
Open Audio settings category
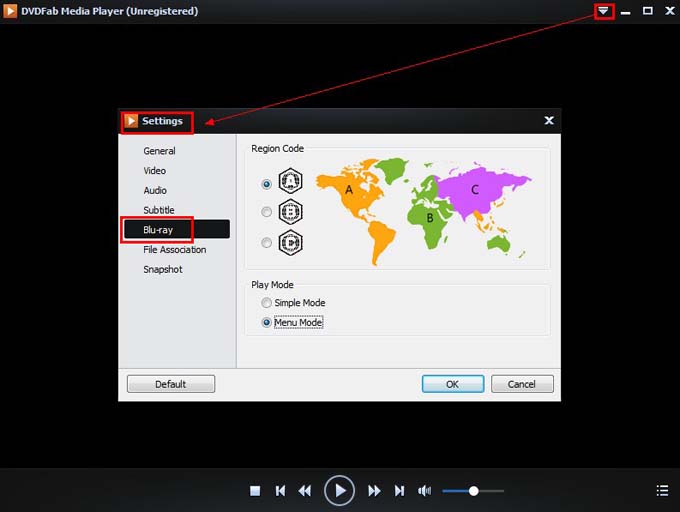click(x=155, y=190)
